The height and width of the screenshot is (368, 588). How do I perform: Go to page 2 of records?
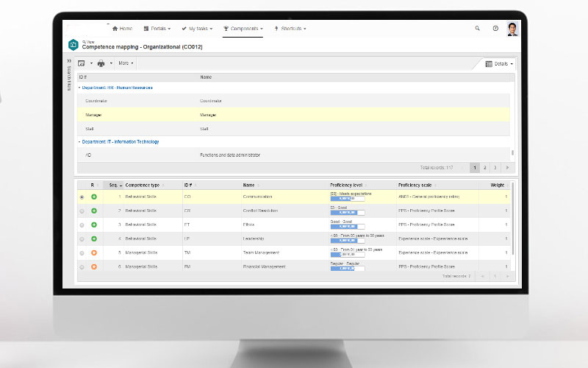[484, 168]
